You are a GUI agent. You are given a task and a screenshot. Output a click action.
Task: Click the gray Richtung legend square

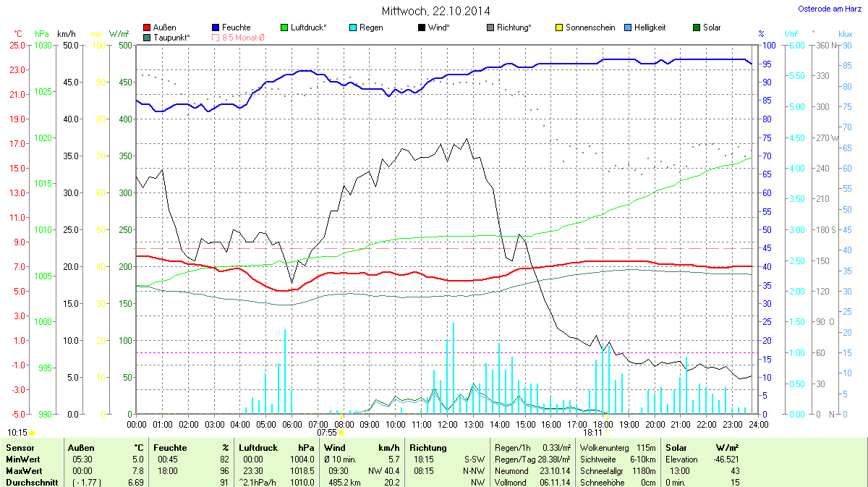click(490, 27)
